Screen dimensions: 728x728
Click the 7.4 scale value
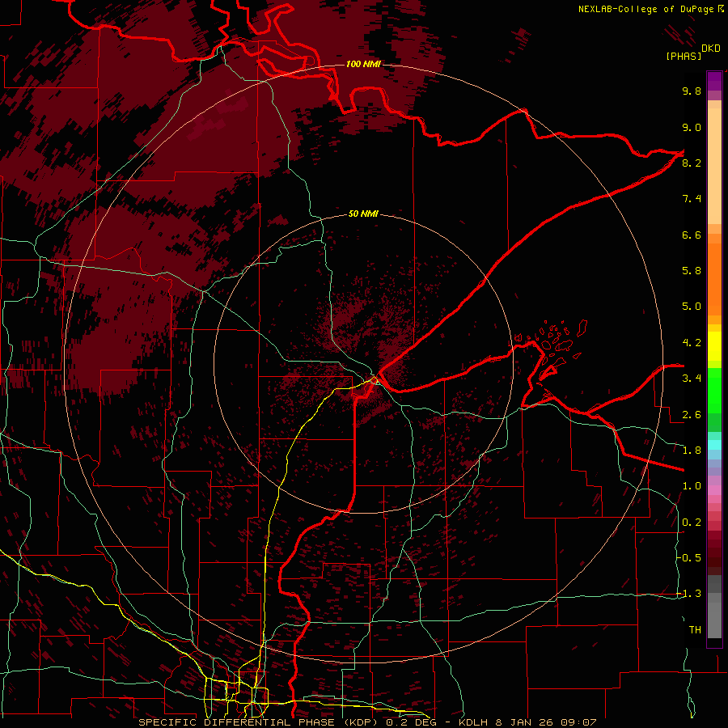click(x=692, y=199)
